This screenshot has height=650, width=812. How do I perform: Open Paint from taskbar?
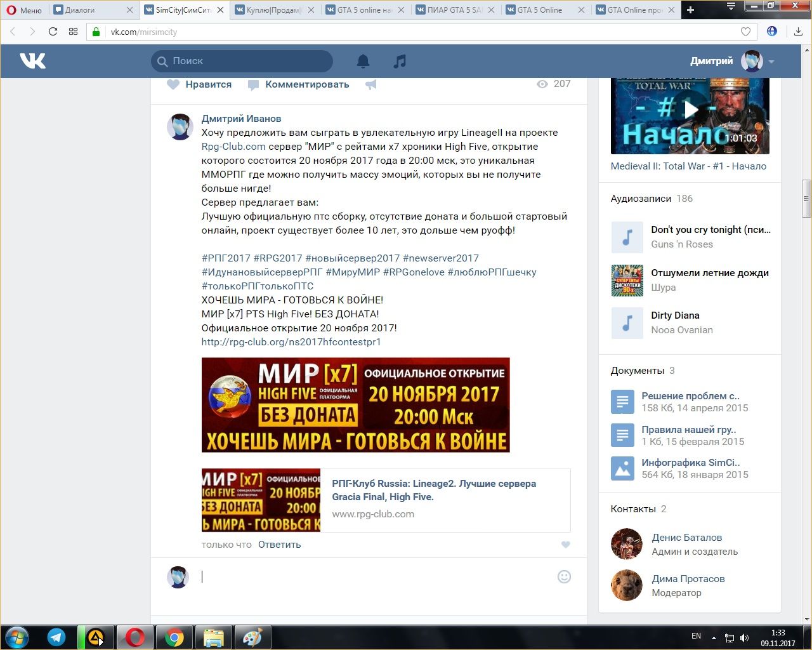tap(252, 637)
